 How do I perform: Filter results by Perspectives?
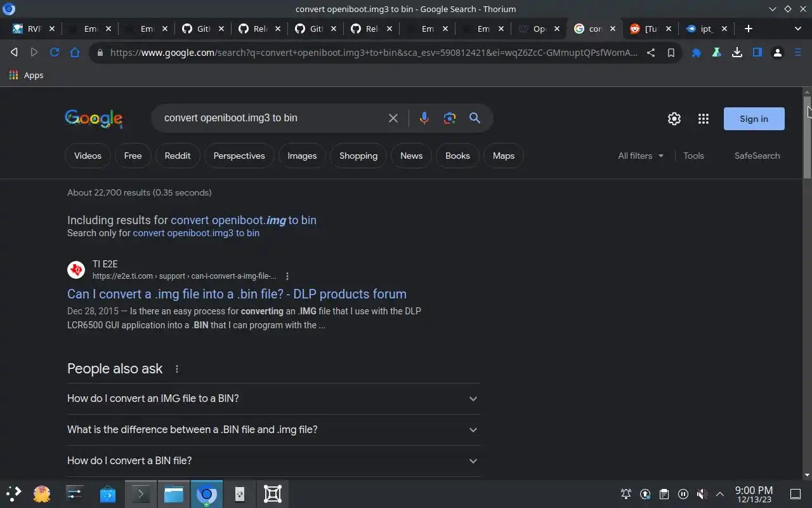(239, 156)
